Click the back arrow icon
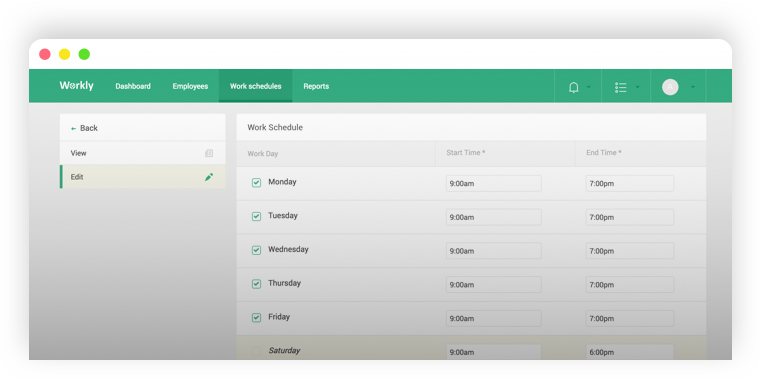Screen dimensions: 761x379 [x=73, y=129]
